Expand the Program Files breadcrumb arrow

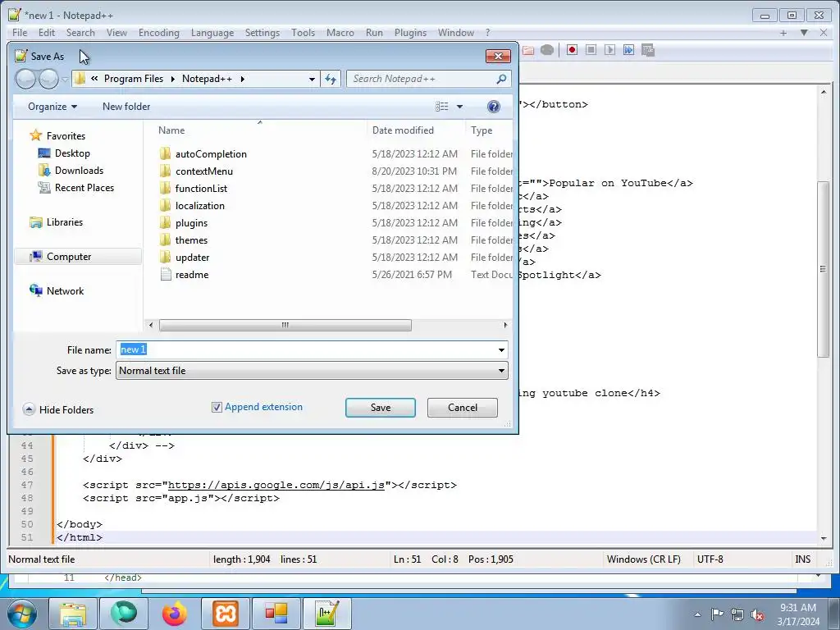click(x=172, y=79)
